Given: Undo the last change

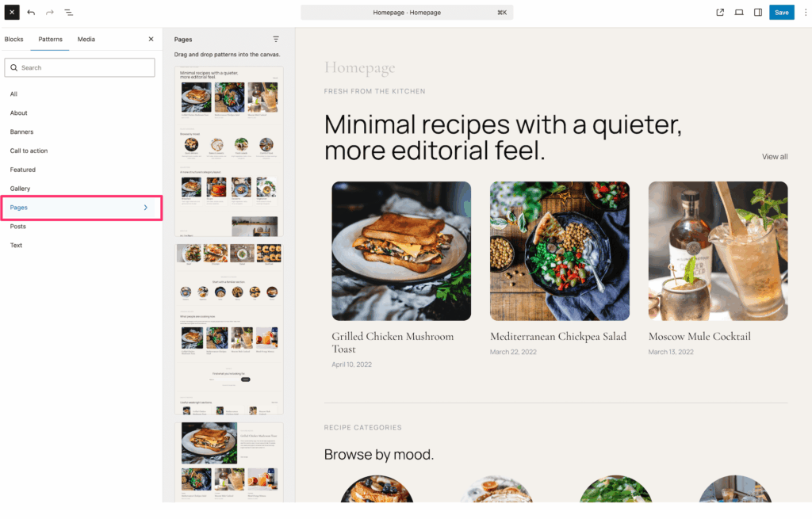Looking at the screenshot, I should point(31,13).
